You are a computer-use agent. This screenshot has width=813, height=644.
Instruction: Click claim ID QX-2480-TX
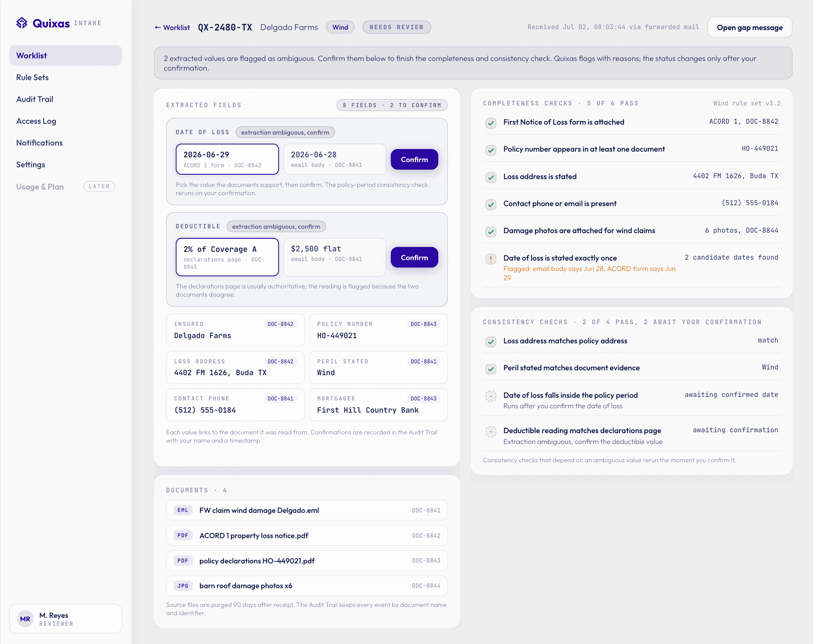[225, 27]
